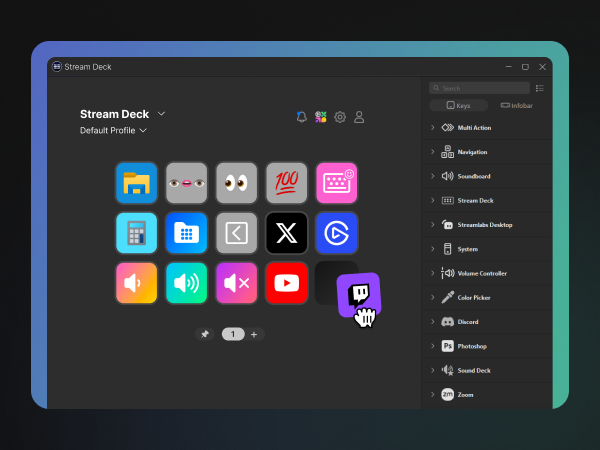
Task: Click the purple mute speaker key
Action: click(x=236, y=283)
